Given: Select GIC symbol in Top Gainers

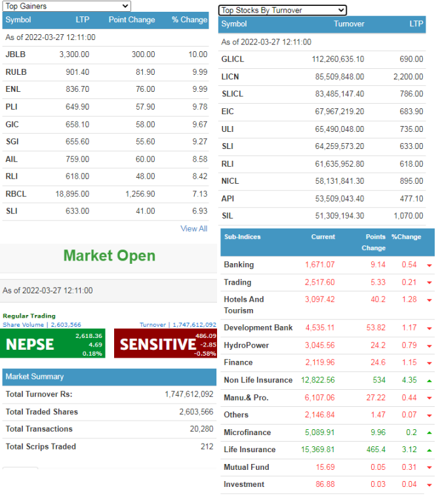Looking at the screenshot, I should click(12, 125).
